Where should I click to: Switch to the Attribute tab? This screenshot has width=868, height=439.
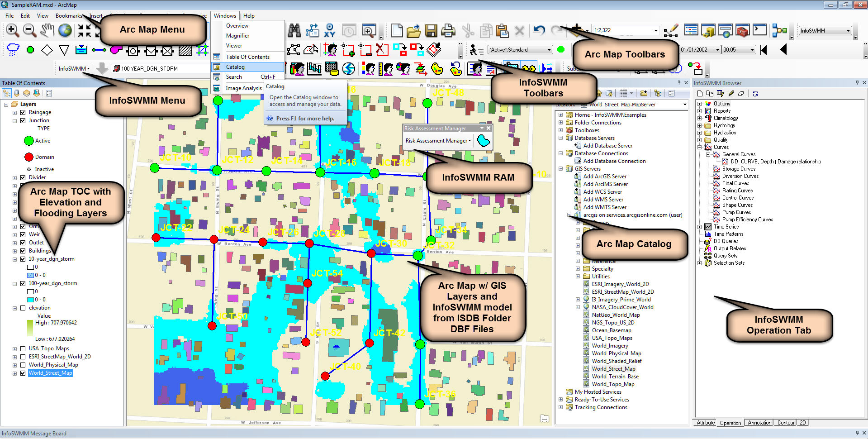(706, 423)
